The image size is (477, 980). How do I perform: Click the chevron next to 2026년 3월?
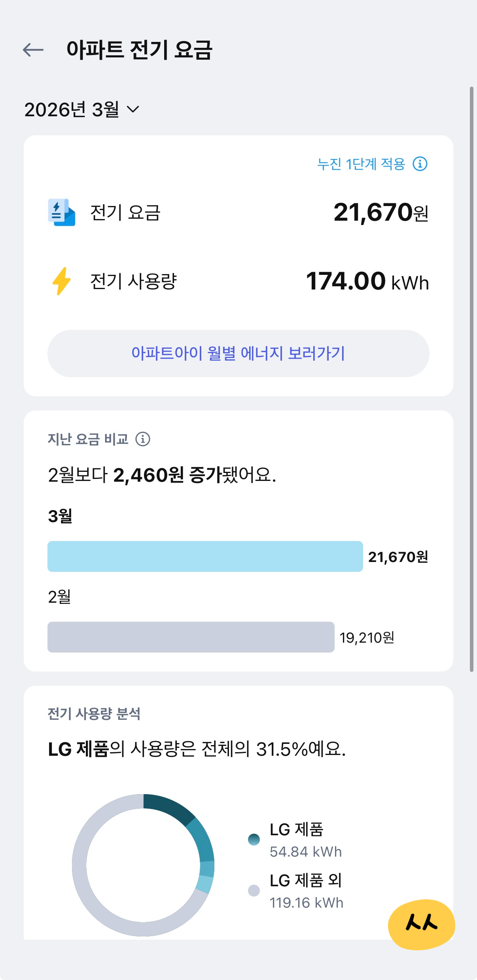coord(133,110)
